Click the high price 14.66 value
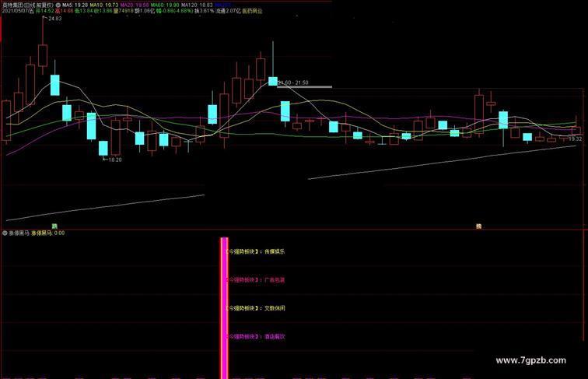This screenshot has width=588, height=379. (67, 11)
